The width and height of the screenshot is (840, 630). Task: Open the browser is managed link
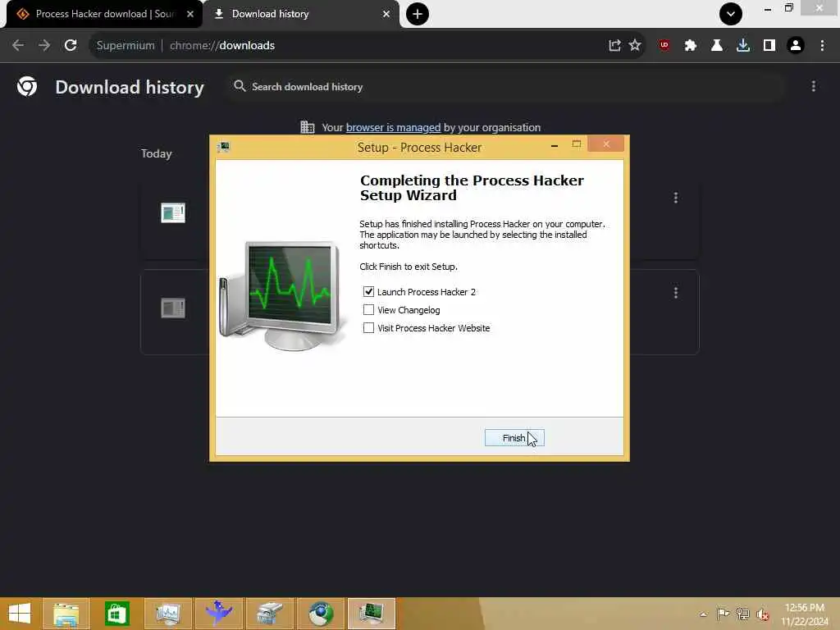[393, 127]
